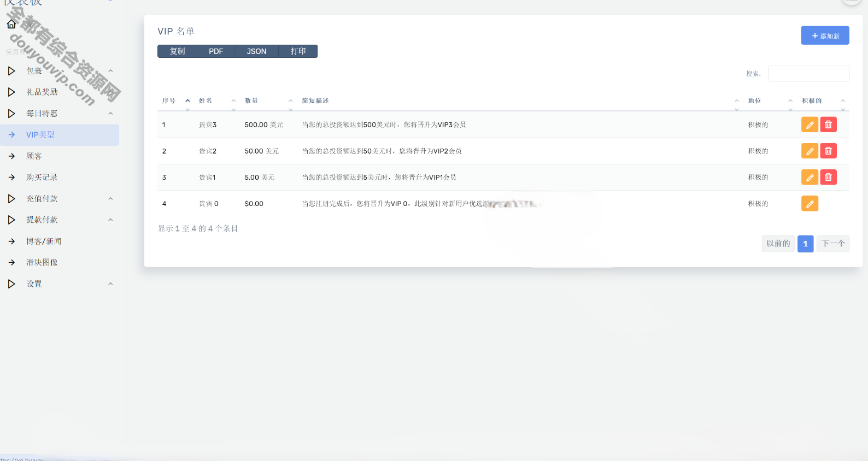
Task: Edit the 贵宾 0 row with pencil icon
Action: 810,204
